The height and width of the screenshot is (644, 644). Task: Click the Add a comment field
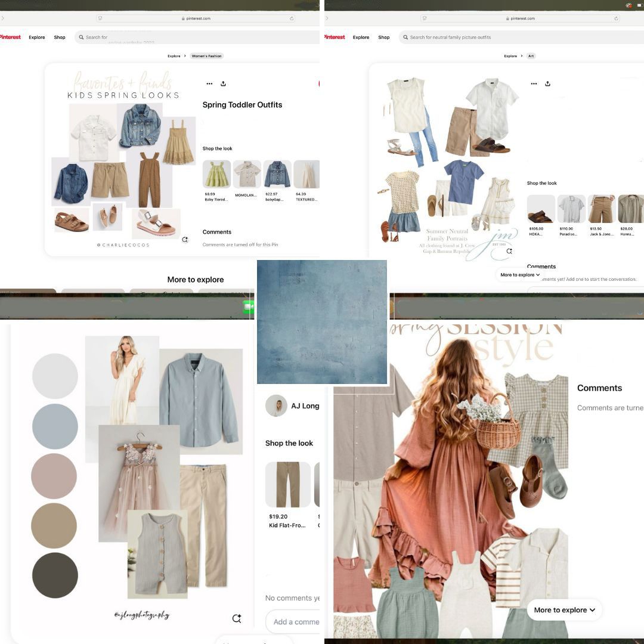pos(292,622)
